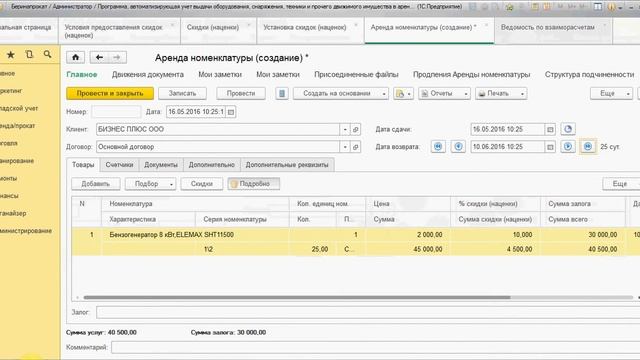Click Скидки button in table toolbar
This screenshot has height=360, width=640.
pos(202,184)
